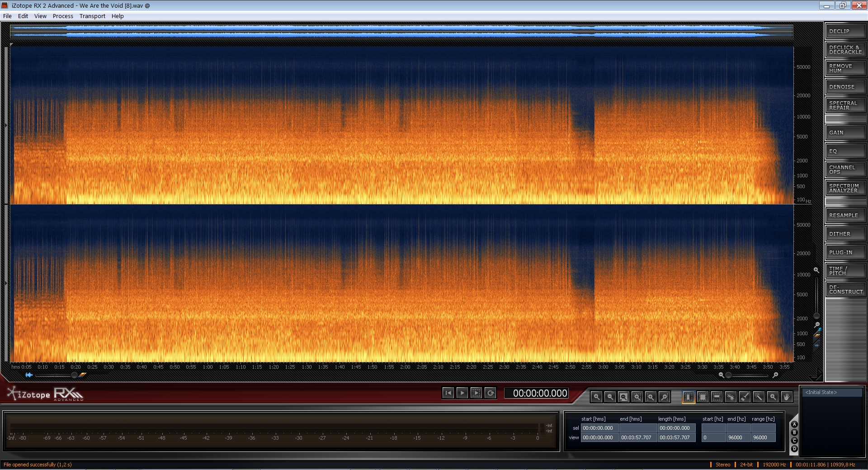Click the iZotope RX Advanced logo

point(45,394)
